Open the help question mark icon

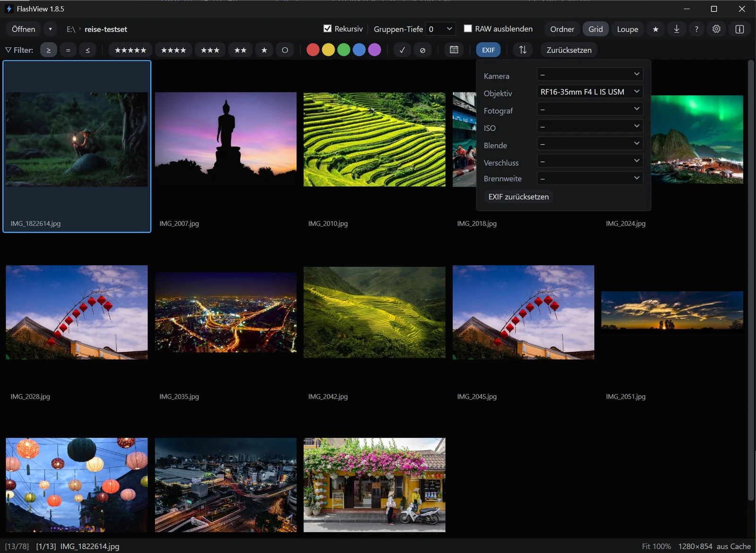click(696, 29)
